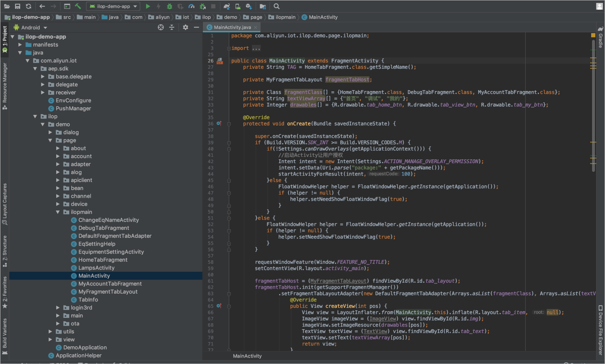Viewport: 605px width, 364px height.
Task: Click the aliyun breadcrumb in navigation bar
Action: point(159,17)
